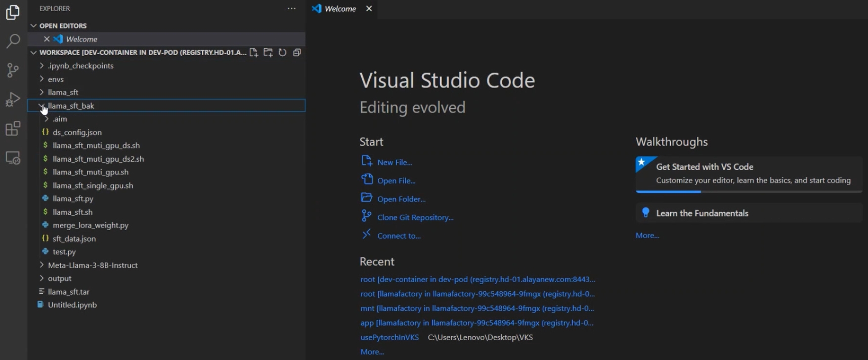Collapse the Workspace section
The image size is (868, 360).
coord(33,53)
